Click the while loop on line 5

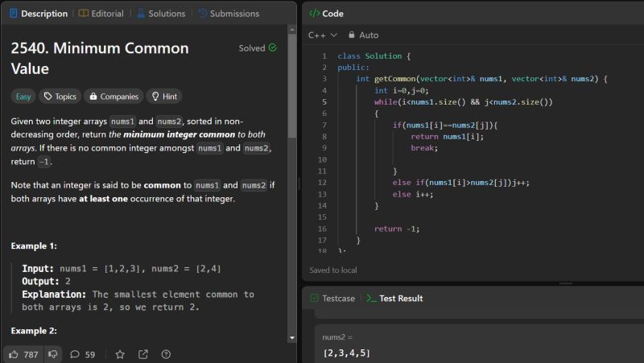(x=464, y=102)
